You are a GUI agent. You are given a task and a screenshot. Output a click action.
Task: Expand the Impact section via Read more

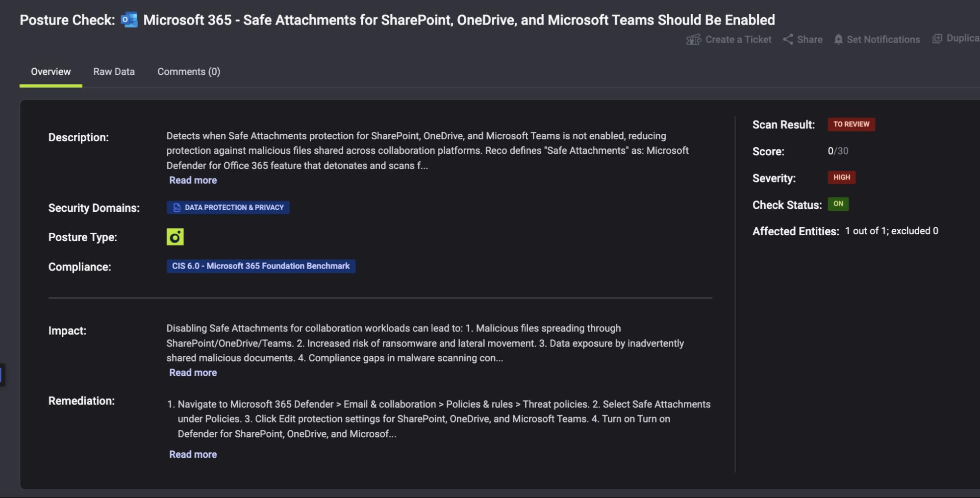coord(192,372)
